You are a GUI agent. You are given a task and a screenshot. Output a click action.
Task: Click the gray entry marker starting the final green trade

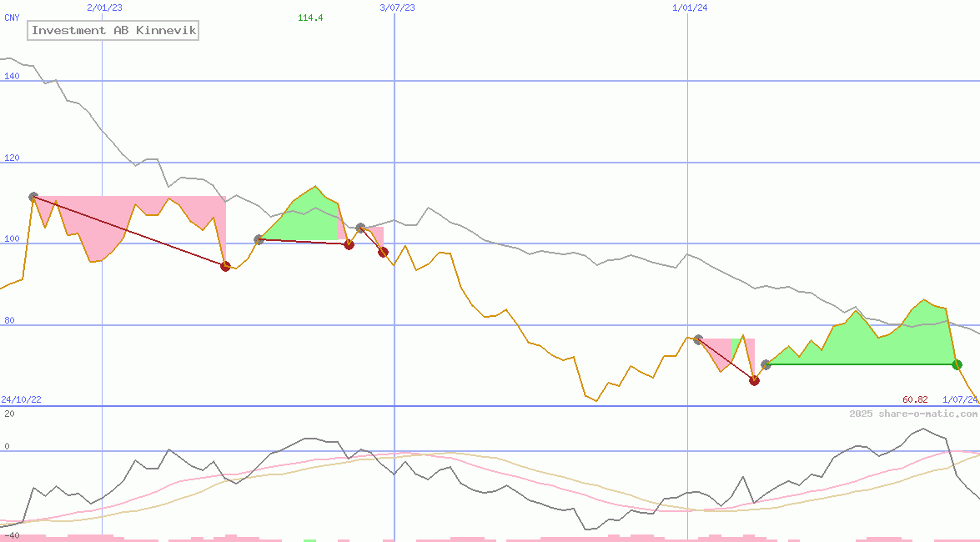point(766,364)
